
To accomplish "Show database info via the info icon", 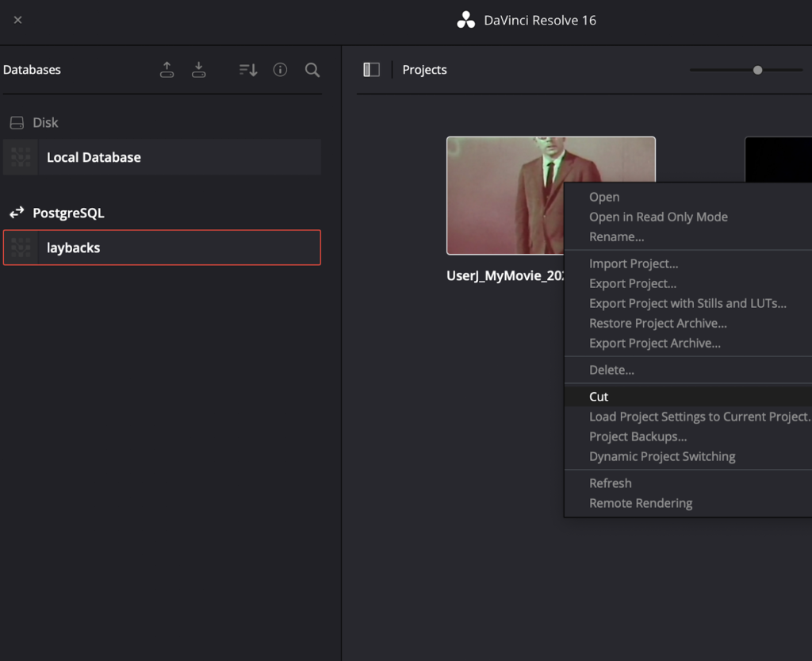I will [x=280, y=69].
